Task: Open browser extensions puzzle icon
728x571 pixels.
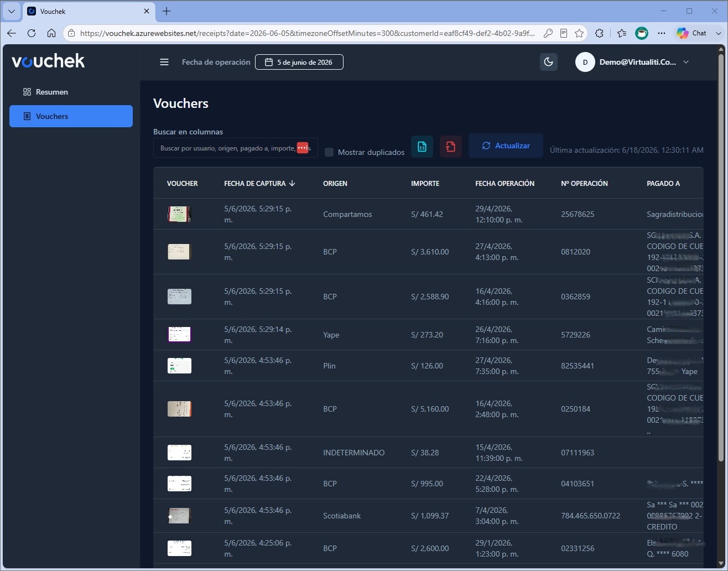Action: [599, 33]
